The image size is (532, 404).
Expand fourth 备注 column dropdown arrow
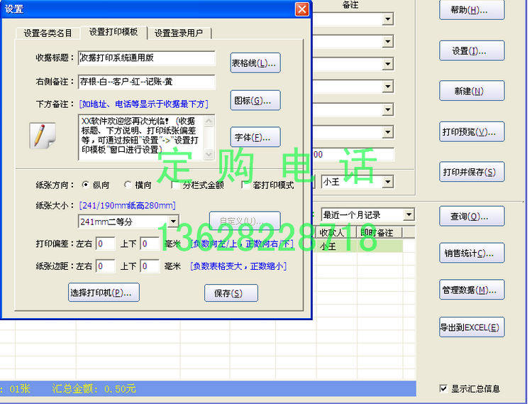point(388,87)
